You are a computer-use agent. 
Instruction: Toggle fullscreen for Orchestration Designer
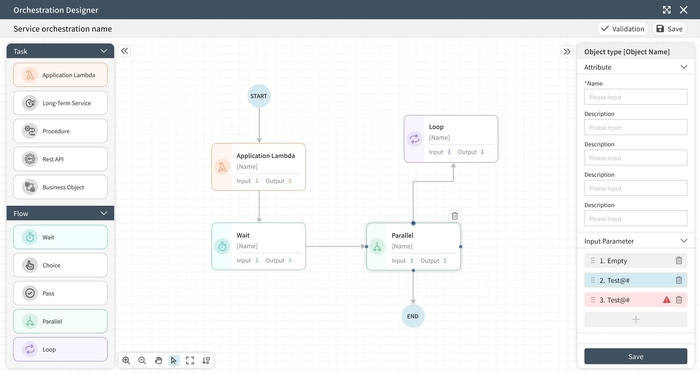click(667, 10)
